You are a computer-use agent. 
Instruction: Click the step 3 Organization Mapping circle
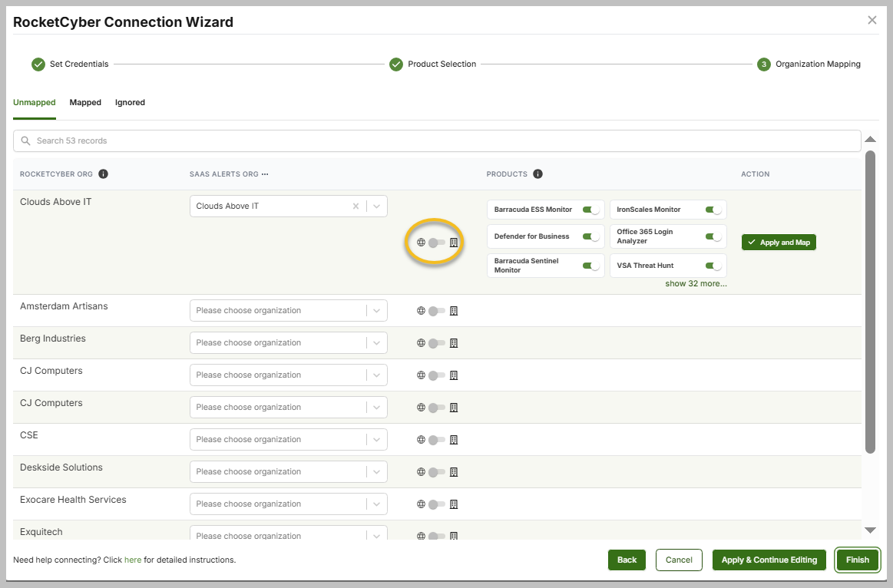(764, 64)
